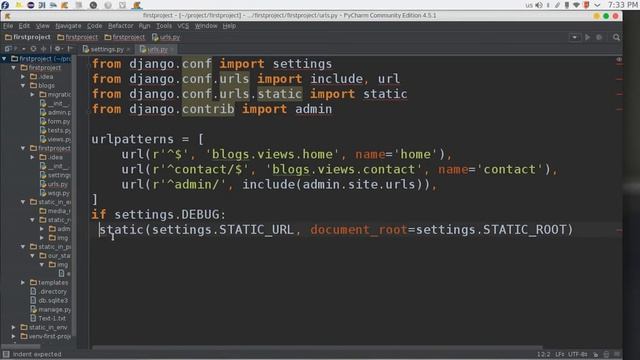Open the Fedora applications menu icon
640x360 pixels.
(5, 5)
